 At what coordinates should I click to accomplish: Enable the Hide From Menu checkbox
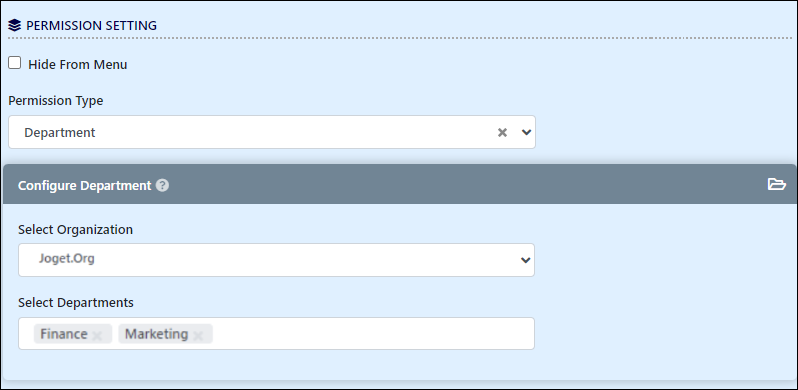coord(15,63)
